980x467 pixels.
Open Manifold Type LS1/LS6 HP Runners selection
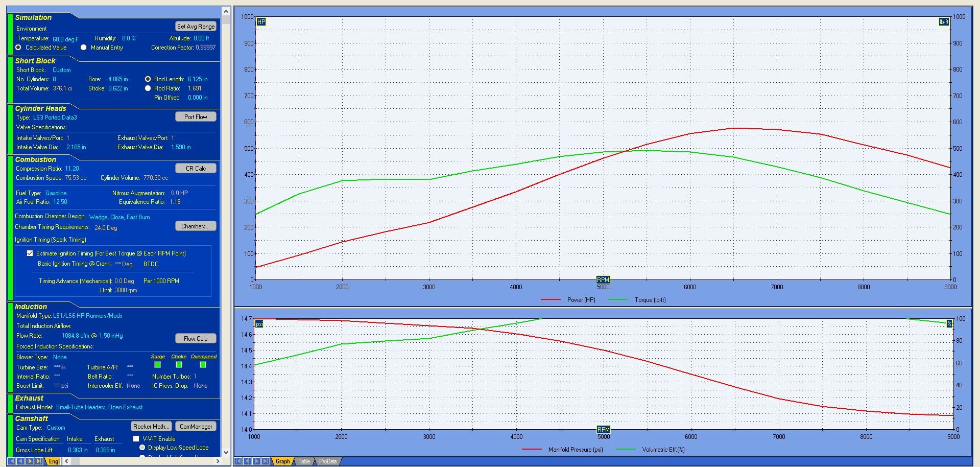88,316
